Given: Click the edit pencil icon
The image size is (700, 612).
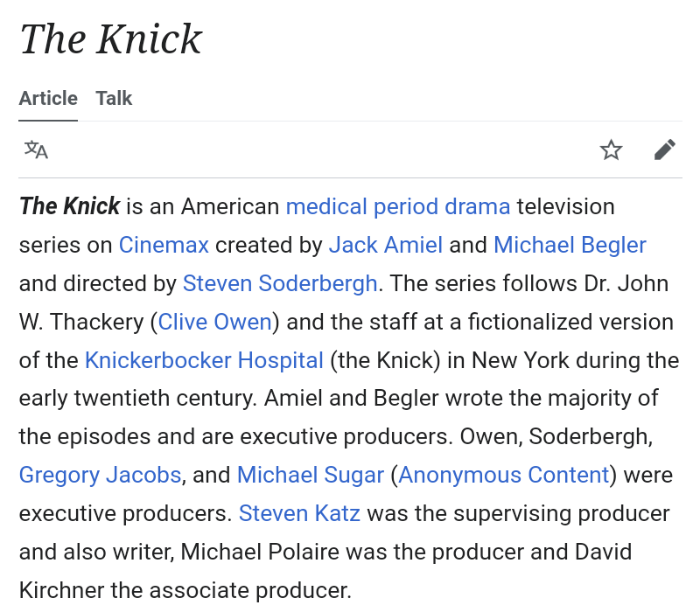Looking at the screenshot, I should [x=664, y=150].
